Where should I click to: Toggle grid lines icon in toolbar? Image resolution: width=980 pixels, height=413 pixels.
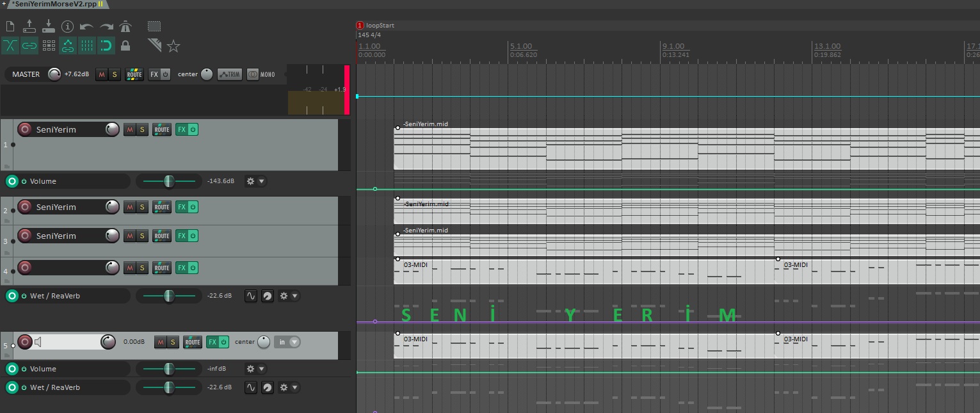[x=87, y=45]
